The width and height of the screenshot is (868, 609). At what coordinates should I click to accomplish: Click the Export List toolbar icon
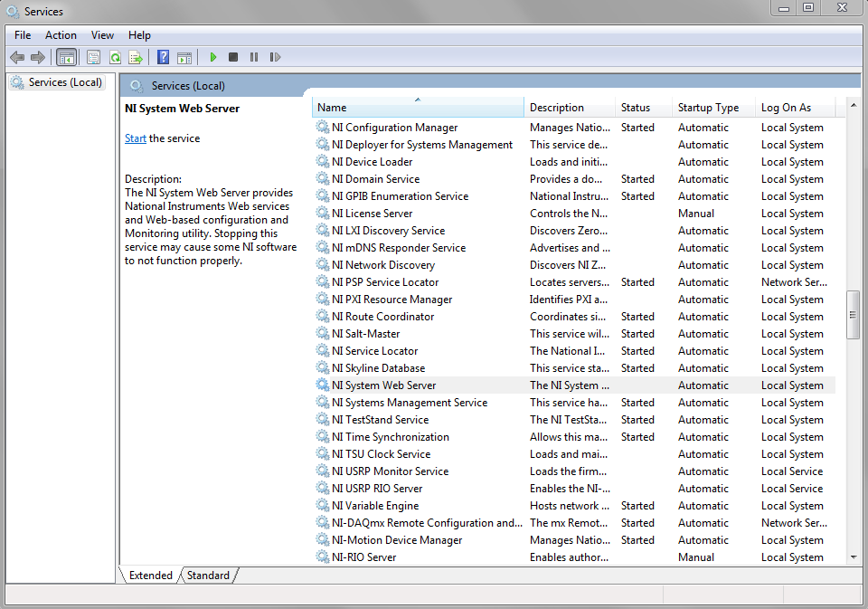pyautogui.click(x=136, y=57)
